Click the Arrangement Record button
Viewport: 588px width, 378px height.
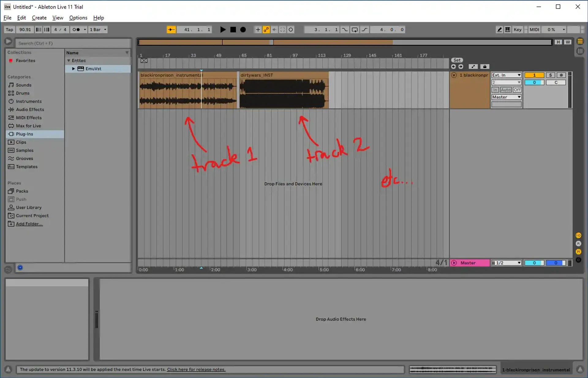tap(243, 30)
